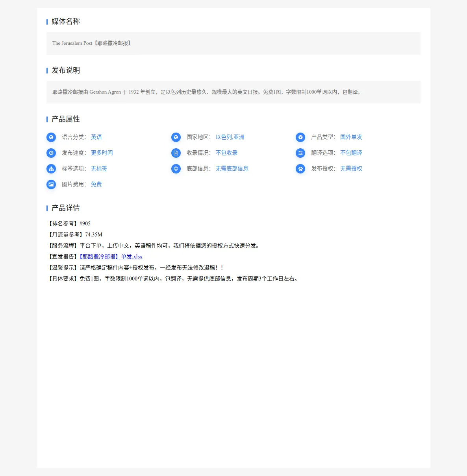The height and width of the screenshot is (476, 467).
Task: Click the sliders icon beside 翻译选项
Action: [x=300, y=153]
